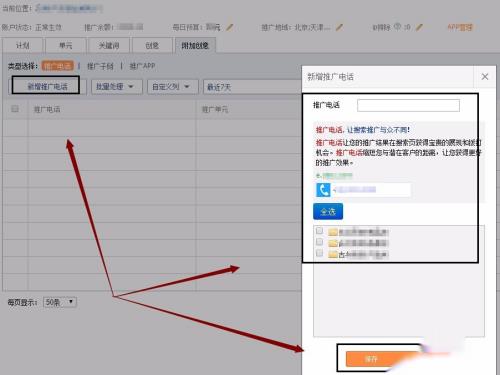Open the 自定义列 dropdown
This screenshot has height=375, width=500.
point(173,87)
